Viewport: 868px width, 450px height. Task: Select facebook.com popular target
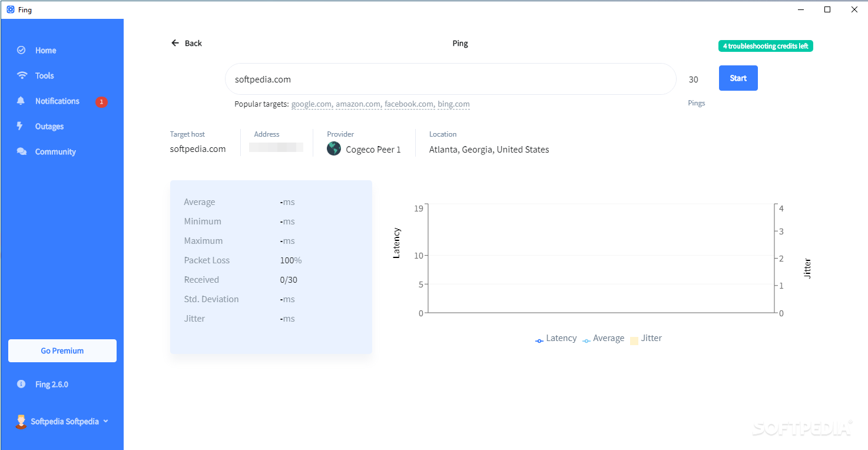click(409, 104)
